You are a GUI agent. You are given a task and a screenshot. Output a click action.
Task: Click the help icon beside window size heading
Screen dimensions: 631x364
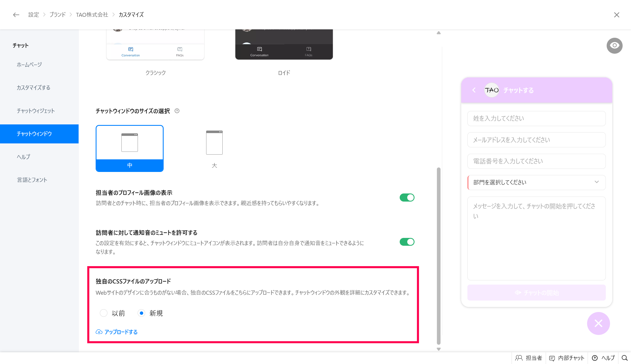[x=177, y=111]
